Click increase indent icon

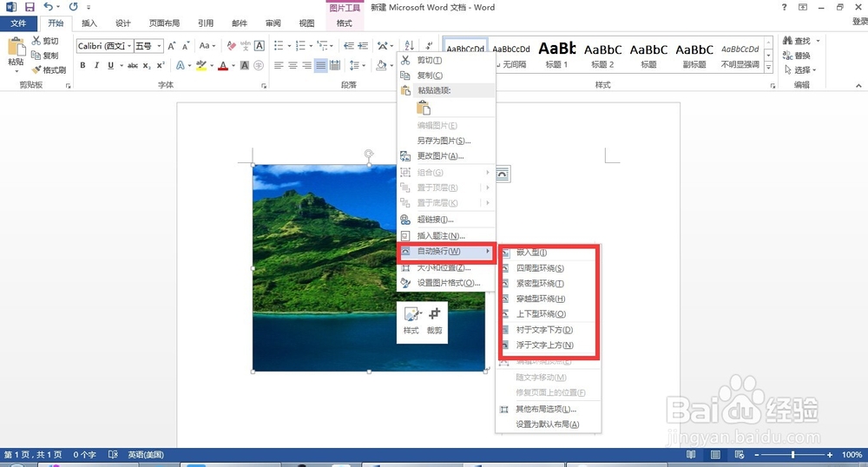click(363, 46)
